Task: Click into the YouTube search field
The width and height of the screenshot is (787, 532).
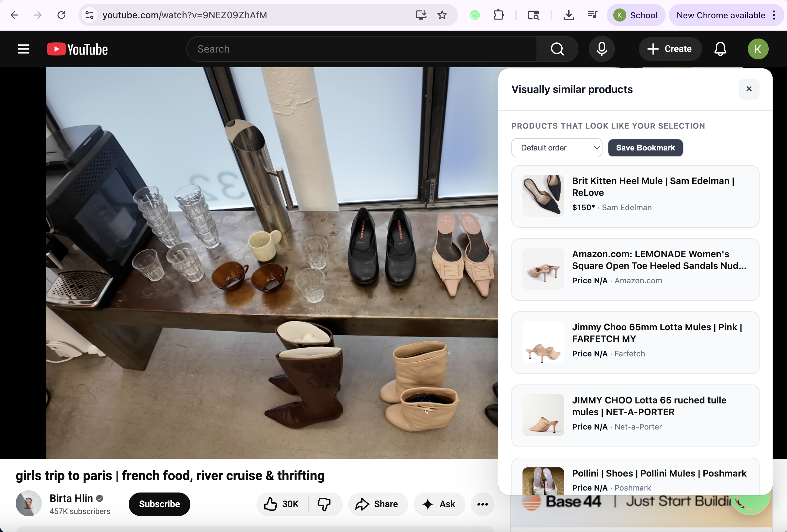Action: point(361,49)
